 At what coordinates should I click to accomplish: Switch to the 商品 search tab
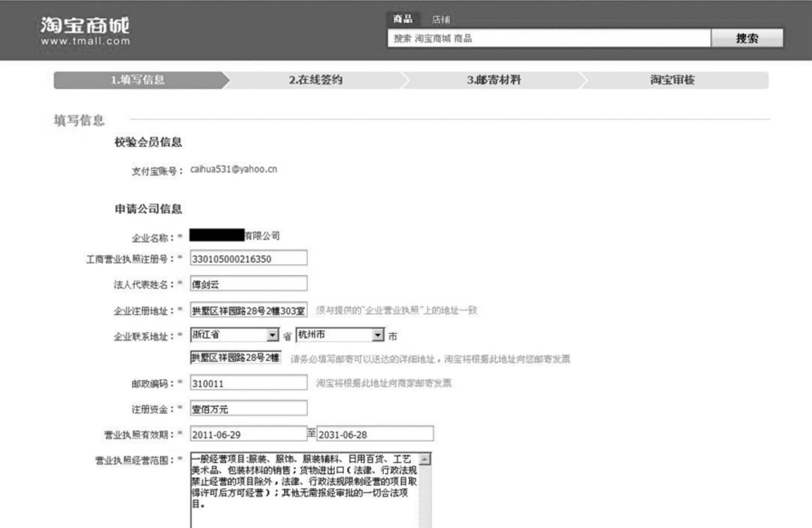403,19
